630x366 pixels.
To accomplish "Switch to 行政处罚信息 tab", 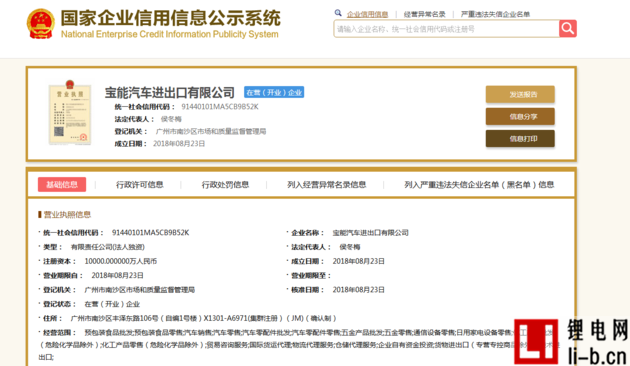I will pos(225,184).
